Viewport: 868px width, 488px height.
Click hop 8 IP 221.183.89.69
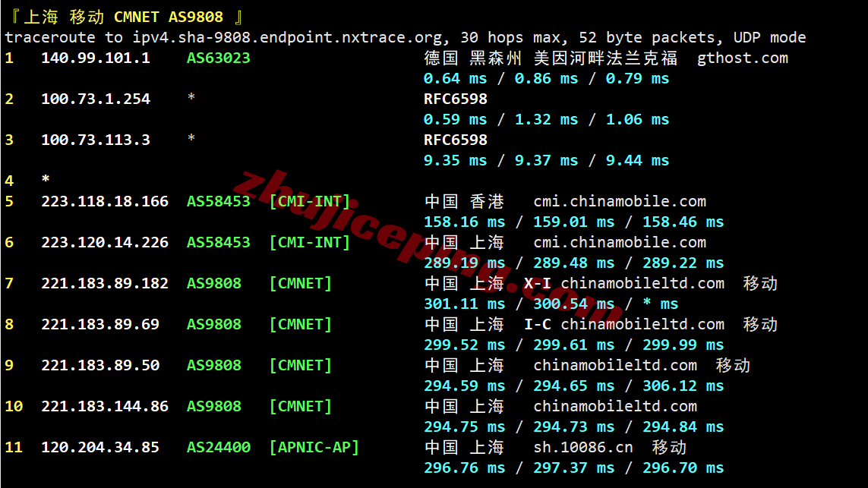(100, 324)
